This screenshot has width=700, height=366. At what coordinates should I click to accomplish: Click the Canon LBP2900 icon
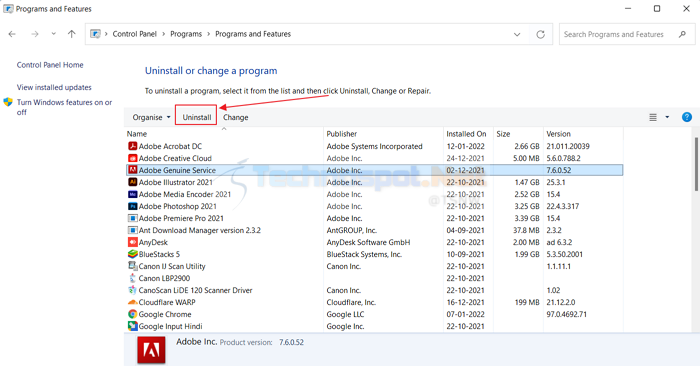pyautogui.click(x=132, y=278)
